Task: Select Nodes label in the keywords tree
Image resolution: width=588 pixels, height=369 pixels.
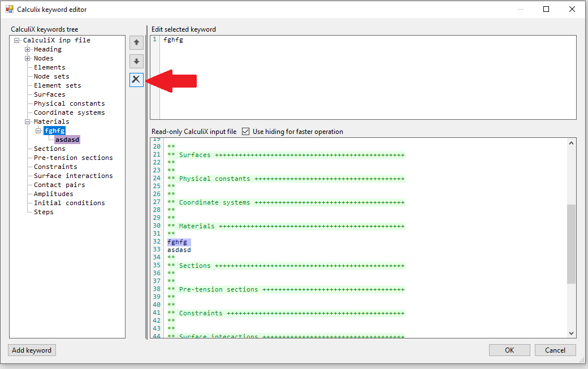Action: (x=44, y=58)
